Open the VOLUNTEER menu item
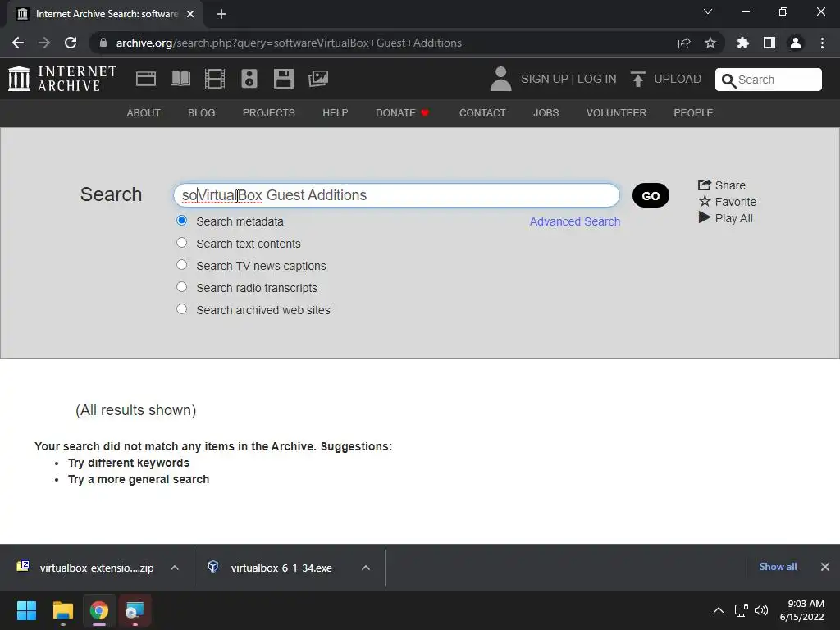 coord(616,113)
